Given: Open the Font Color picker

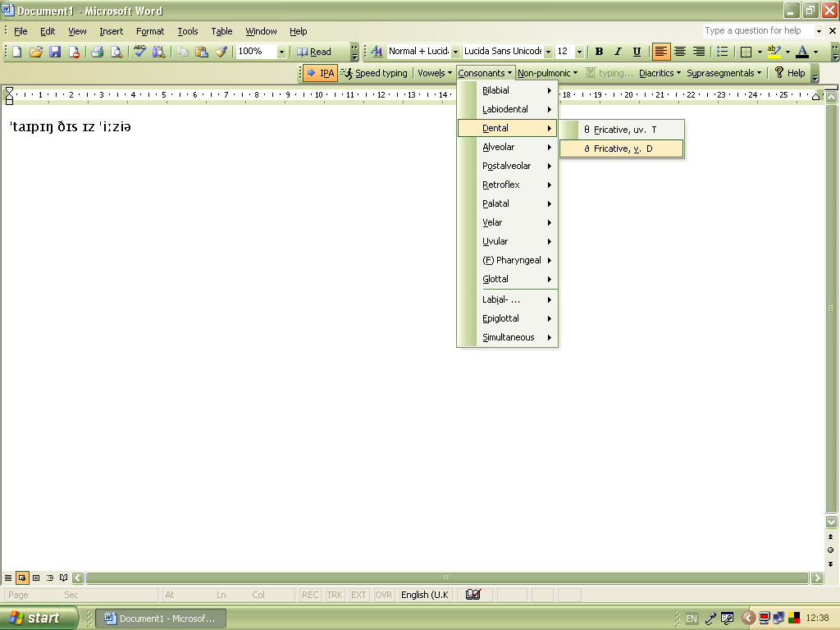Looking at the screenshot, I should [801, 51].
